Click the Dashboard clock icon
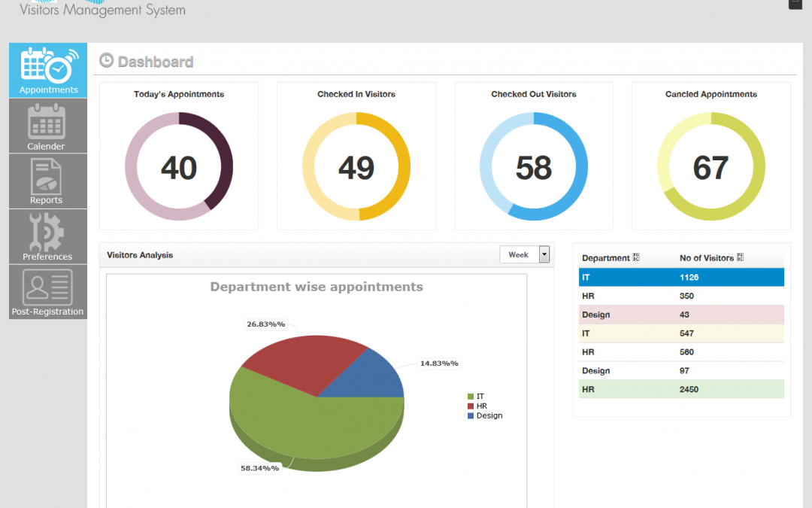The height and width of the screenshot is (508, 812). coord(106,61)
